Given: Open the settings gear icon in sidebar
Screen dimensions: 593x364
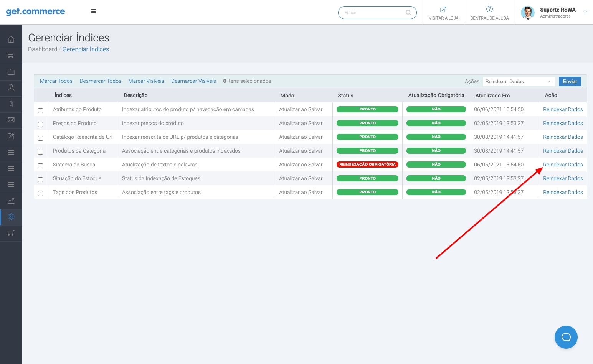Looking at the screenshot, I should (11, 217).
